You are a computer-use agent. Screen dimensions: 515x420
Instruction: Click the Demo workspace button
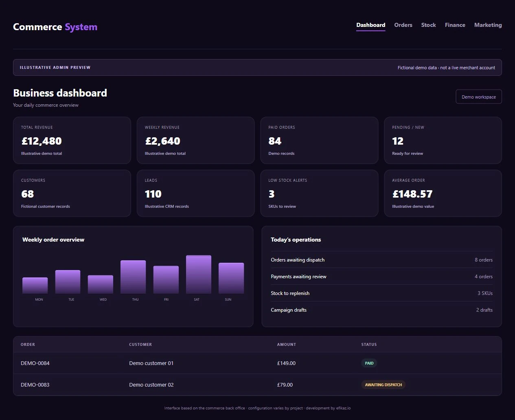click(479, 97)
